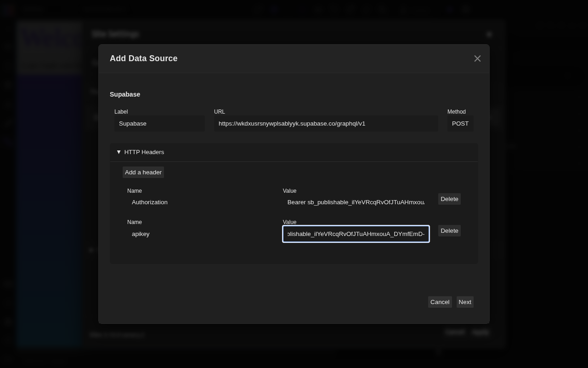The image size is (588, 368).
Task: Cancel adding the data source
Action: tap(440, 302)
